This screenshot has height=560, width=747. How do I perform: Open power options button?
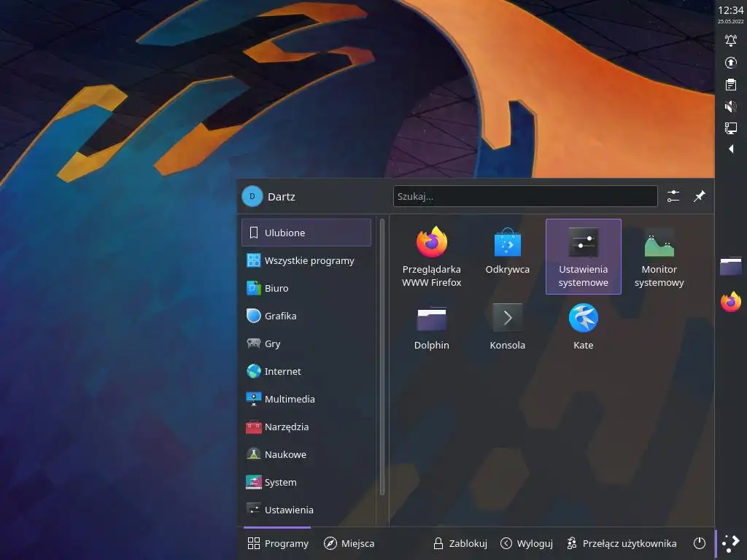[699, 543]
